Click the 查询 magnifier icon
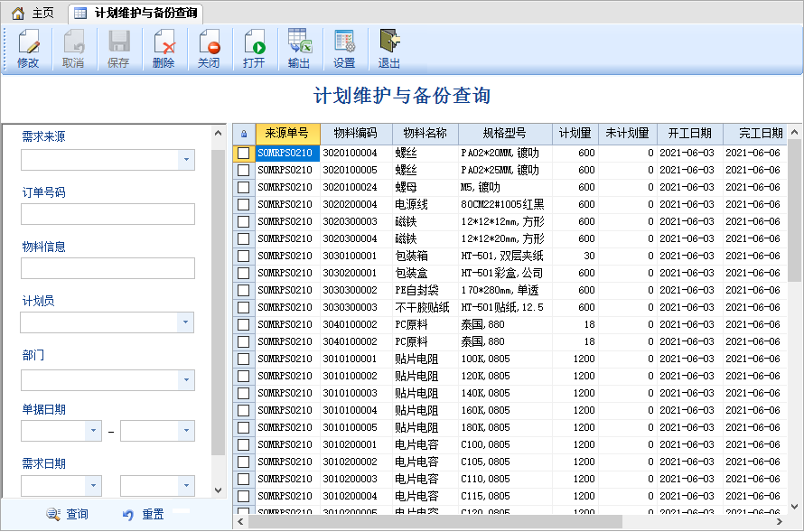 [53, 514]
